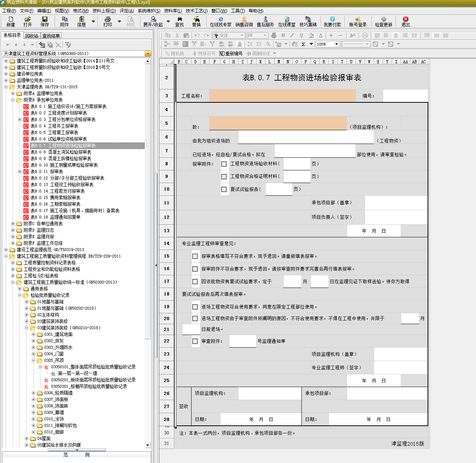Viewport: 476px width, 463px height.
Task: Click the delete X icon in tree toolbar
Action: [x=58, y=44]
